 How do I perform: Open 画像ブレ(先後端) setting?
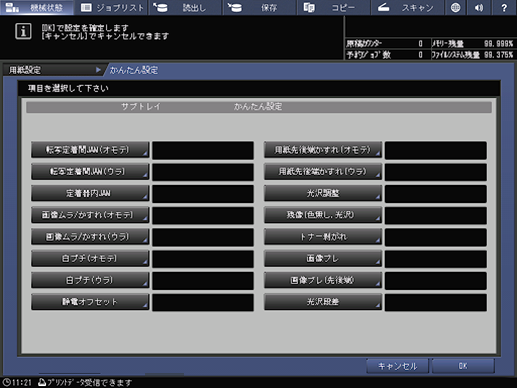323,280
